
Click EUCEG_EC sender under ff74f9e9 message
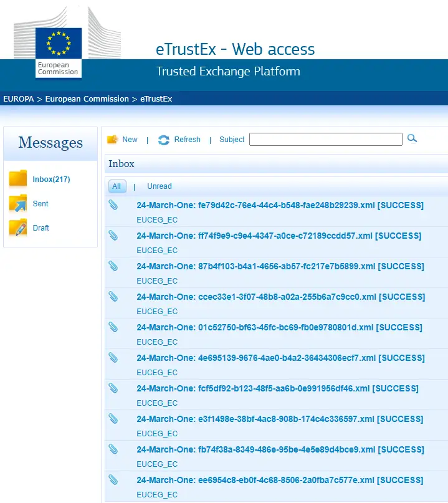pos(157,250)
